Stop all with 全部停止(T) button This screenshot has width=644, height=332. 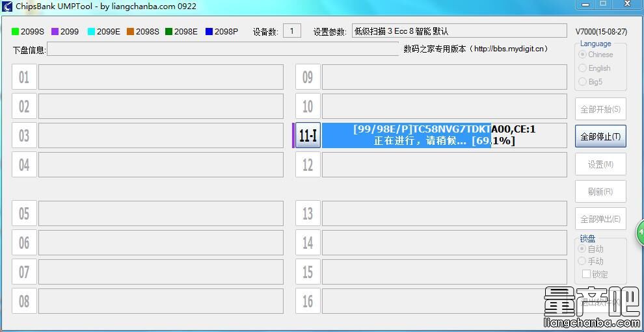[600, 136]
